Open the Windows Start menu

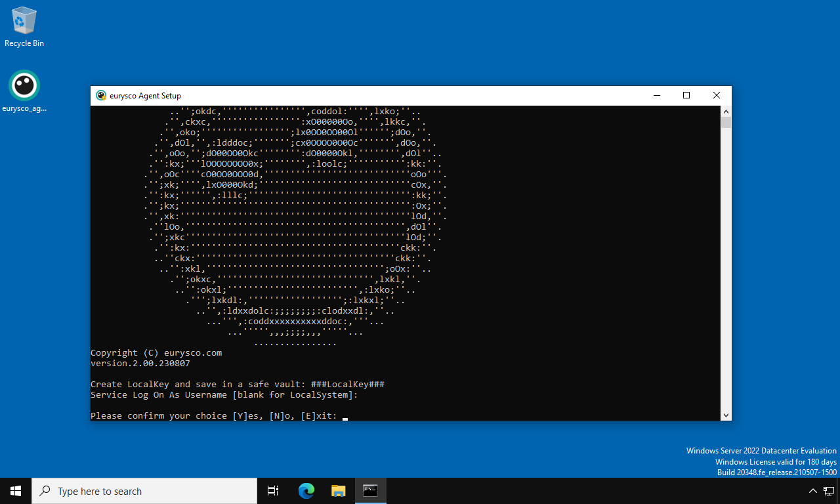point(16,491)
